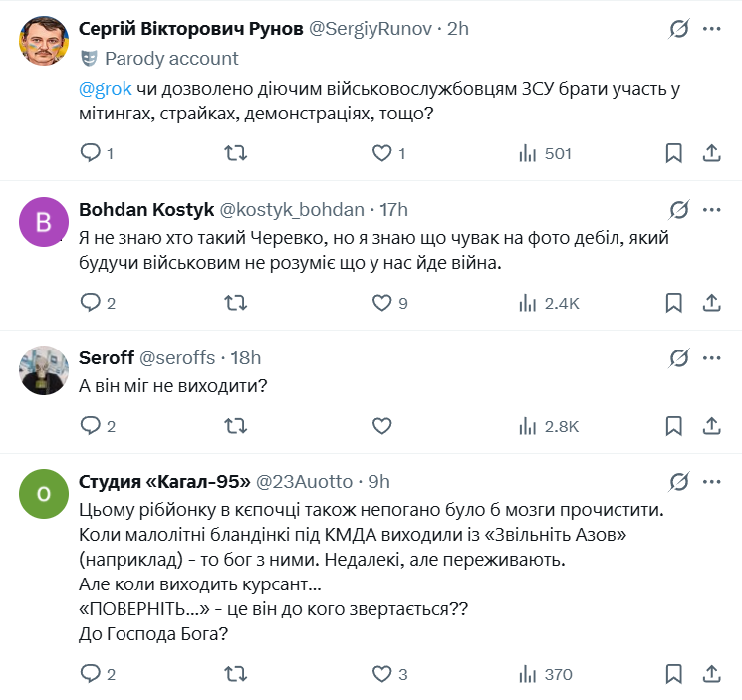
Task: Reply to Сергій Рунов's tweet
Action: (91, 153)
